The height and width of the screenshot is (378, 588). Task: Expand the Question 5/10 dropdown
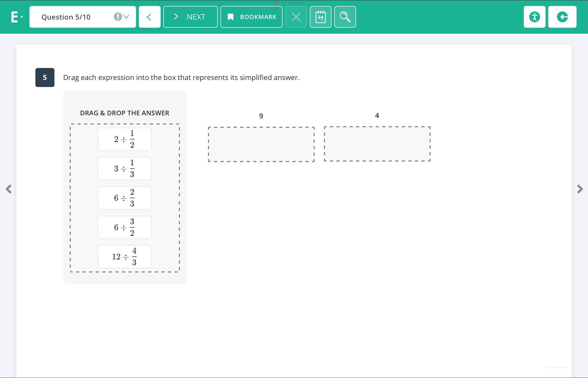click(126, 17)
